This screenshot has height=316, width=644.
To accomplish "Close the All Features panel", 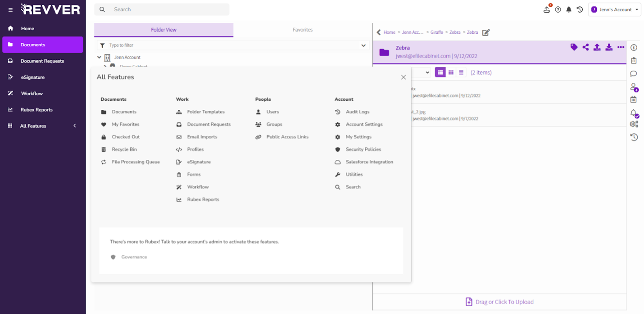I will [x=404, y=77].
